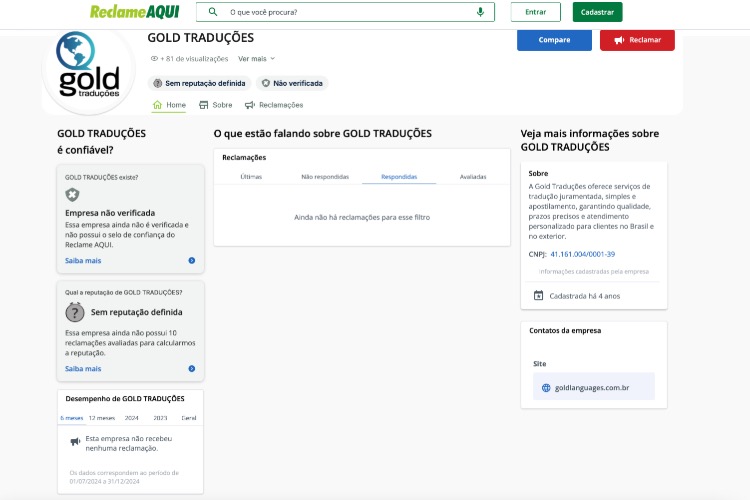Click 'Esta empresa não recebeu nenhuma reclamação' text
The width and height of the screenshot is (750, 500).
(129, 444)
